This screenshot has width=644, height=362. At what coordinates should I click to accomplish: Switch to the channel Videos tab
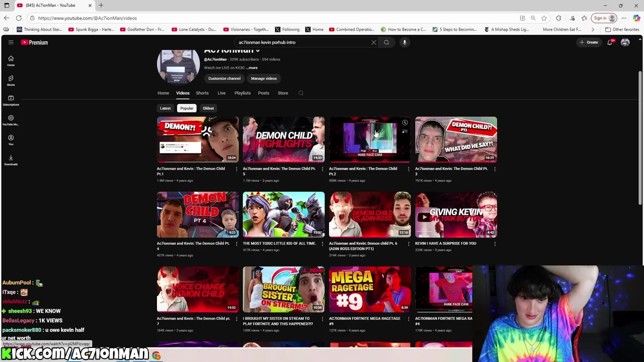[183, 93]
